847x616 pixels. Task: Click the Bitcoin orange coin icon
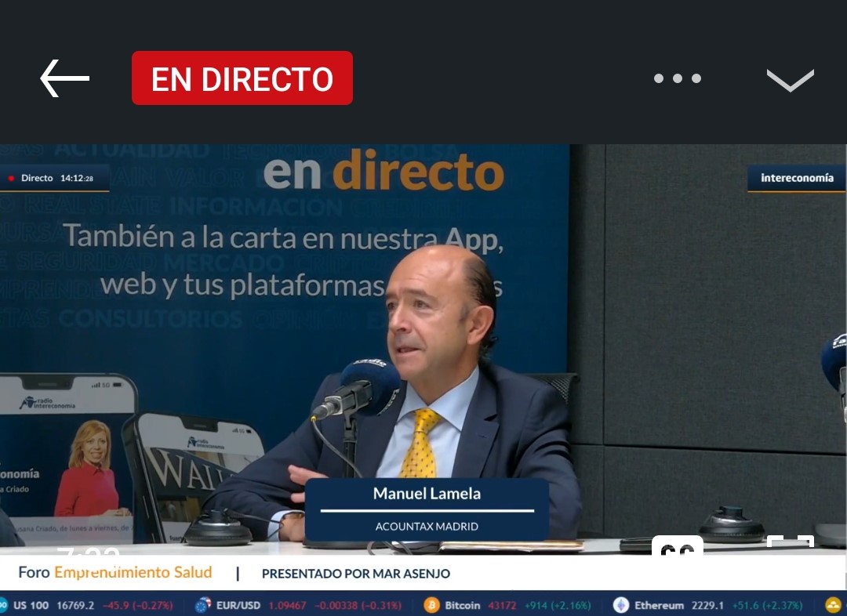click(x=431, y=605)
